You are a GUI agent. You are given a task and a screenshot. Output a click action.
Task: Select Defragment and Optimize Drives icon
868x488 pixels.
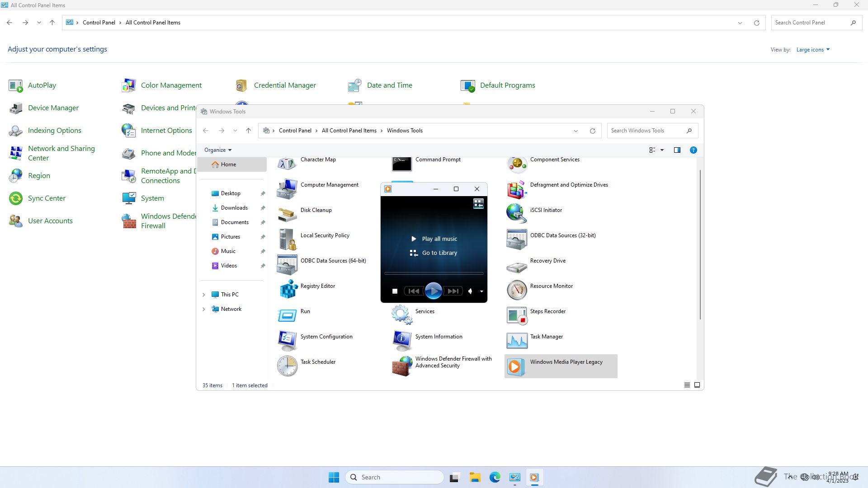click(x=517, y=189)
